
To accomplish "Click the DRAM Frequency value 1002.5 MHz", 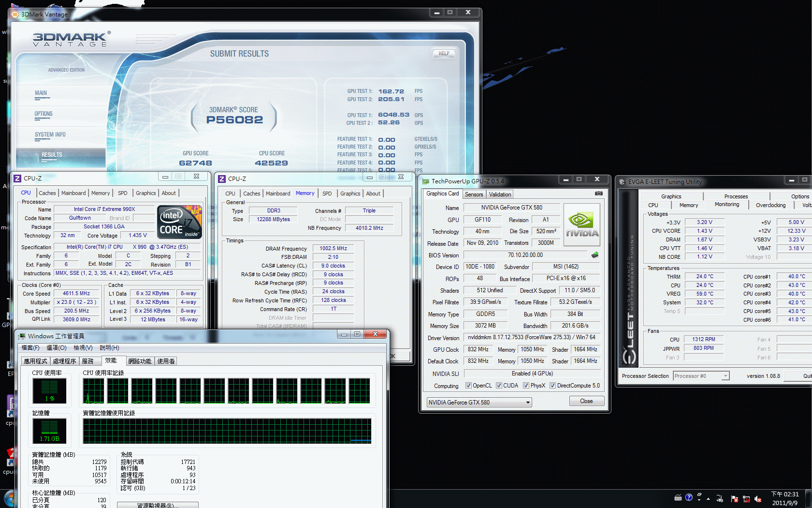I will click(x=333, y=248).
